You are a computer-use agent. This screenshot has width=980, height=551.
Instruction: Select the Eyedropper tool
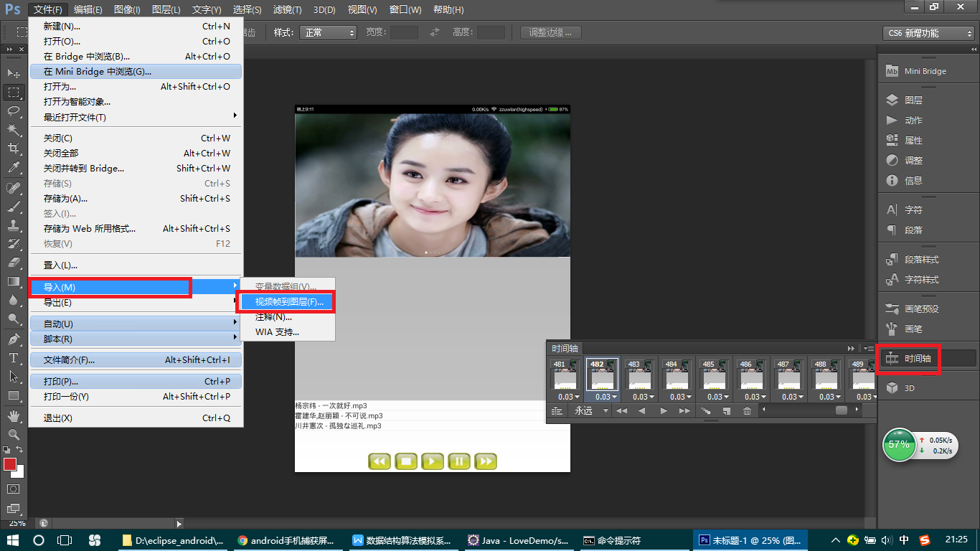(14, 167)
